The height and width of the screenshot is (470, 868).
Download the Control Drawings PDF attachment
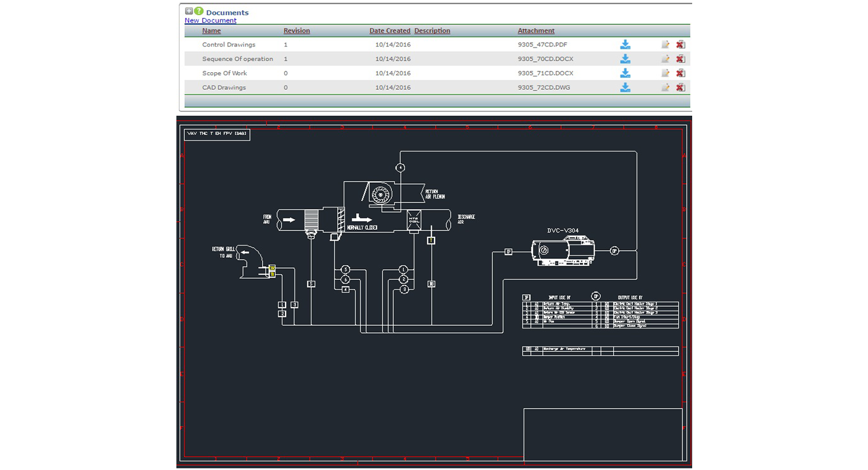tap(625, 45)
